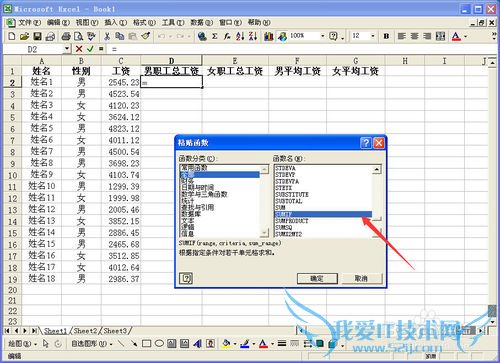Open the Fill Color dropdown arrow in drawing toolbar
Image resolution: width=500 pixels, height=363 pixels.
(235, 343)
